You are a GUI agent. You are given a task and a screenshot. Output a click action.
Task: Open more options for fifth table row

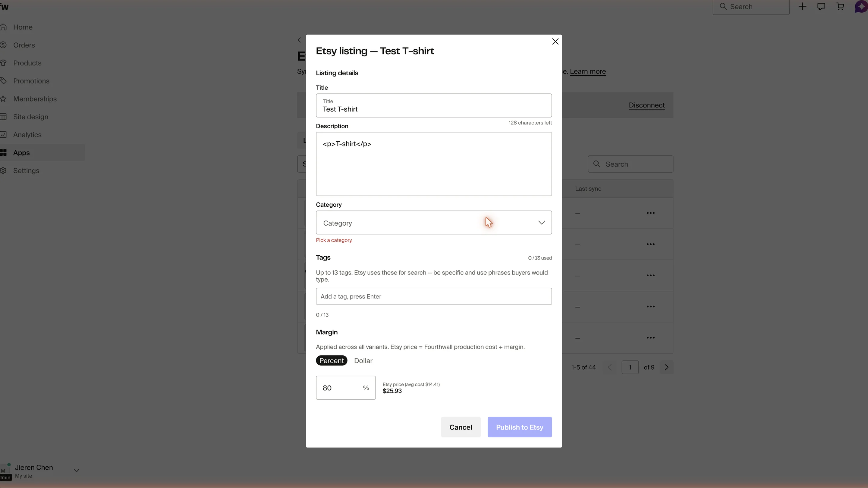coord(651,338)
